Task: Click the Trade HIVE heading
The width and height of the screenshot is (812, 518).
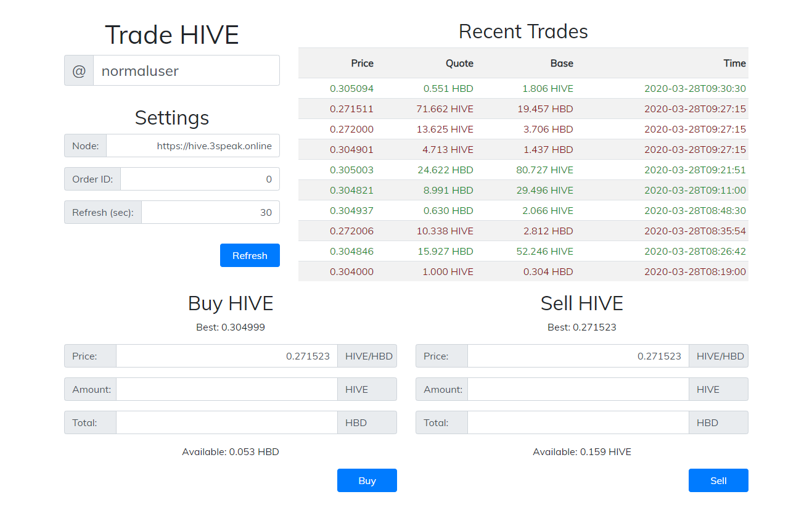Action: 172,35
